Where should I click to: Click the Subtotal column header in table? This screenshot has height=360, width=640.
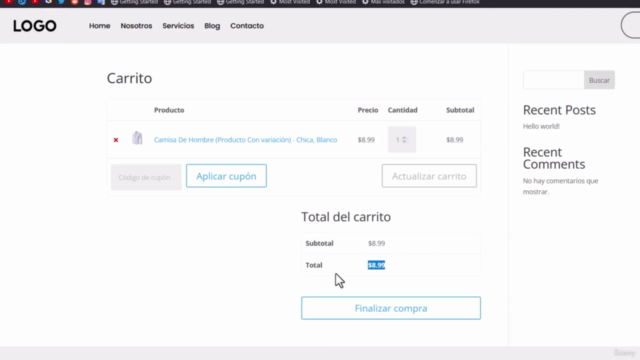click(460, 110)
